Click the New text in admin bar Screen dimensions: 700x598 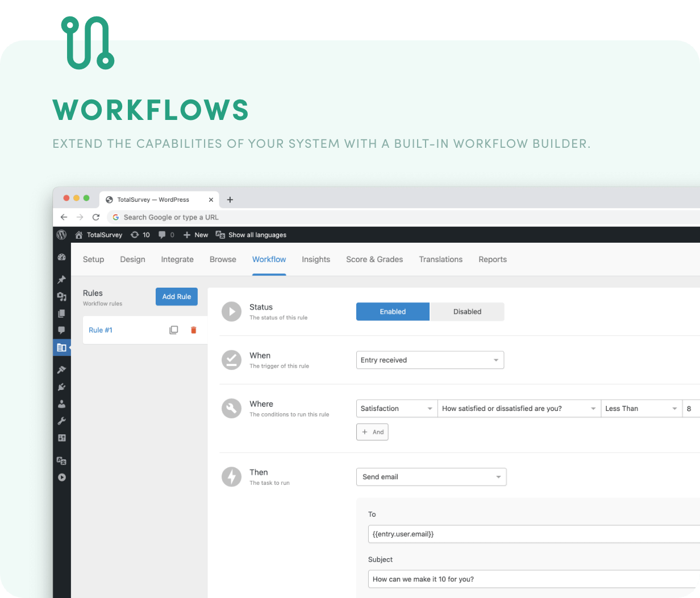[x=201, y=235]
